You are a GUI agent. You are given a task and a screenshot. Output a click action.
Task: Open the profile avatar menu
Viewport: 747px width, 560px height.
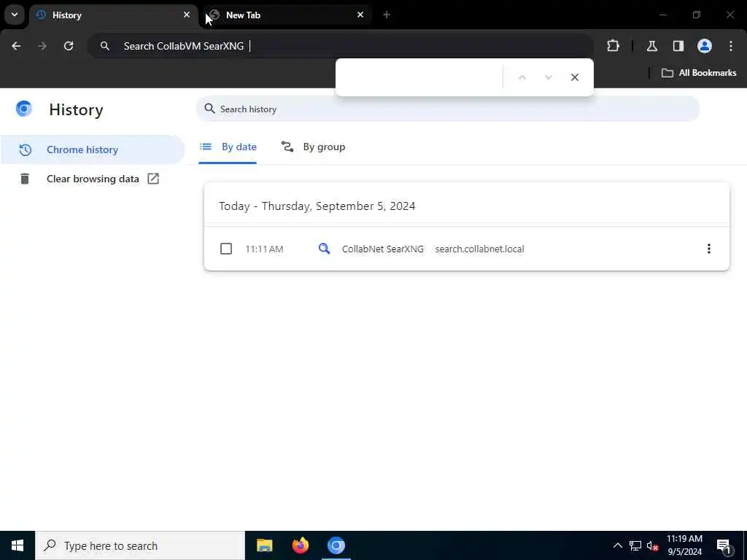(x=705, y=46)
